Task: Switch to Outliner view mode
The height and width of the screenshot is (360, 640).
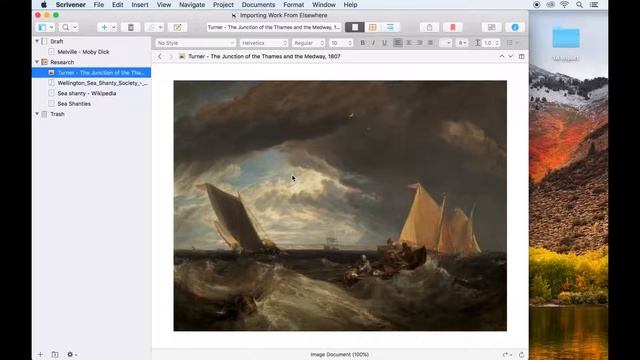Action: (x=391, y=27)
